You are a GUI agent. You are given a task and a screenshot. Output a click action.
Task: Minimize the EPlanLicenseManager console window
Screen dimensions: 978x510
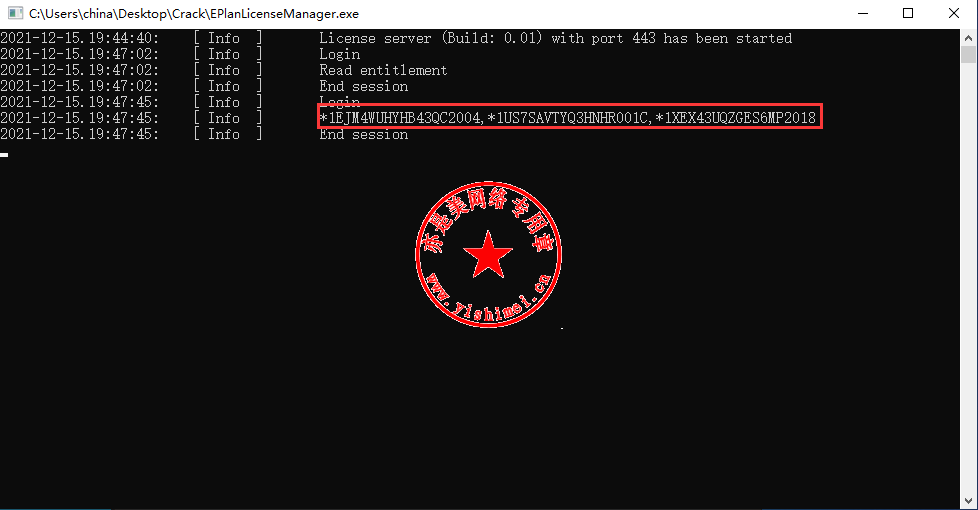point(863,13)
